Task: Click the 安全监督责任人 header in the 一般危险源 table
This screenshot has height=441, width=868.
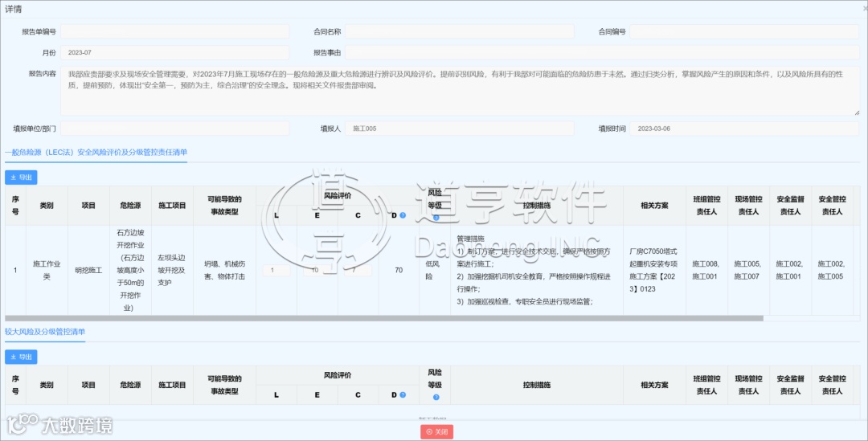Action: click(x=791, y=206)
